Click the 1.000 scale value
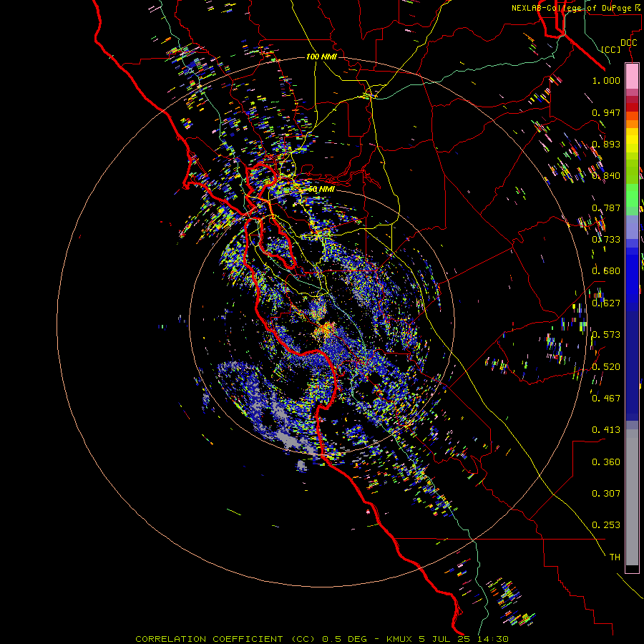The width and height of the screenshot is (644, 644). point(606,80)
